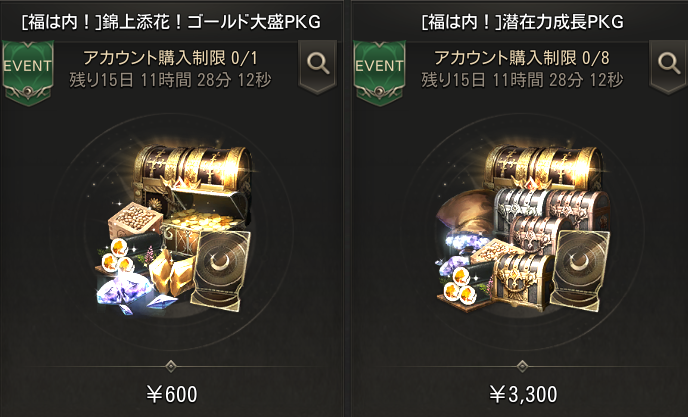The image size is (688, 417).
Task: Select the ゴールド大盛PKG treasure chest image
Action: [x=175, y=228]
